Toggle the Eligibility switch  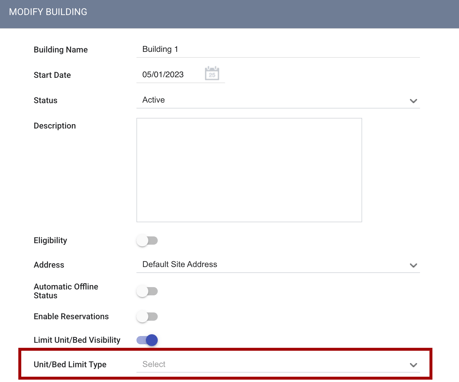pyautogui.click(x=147, y=240)
